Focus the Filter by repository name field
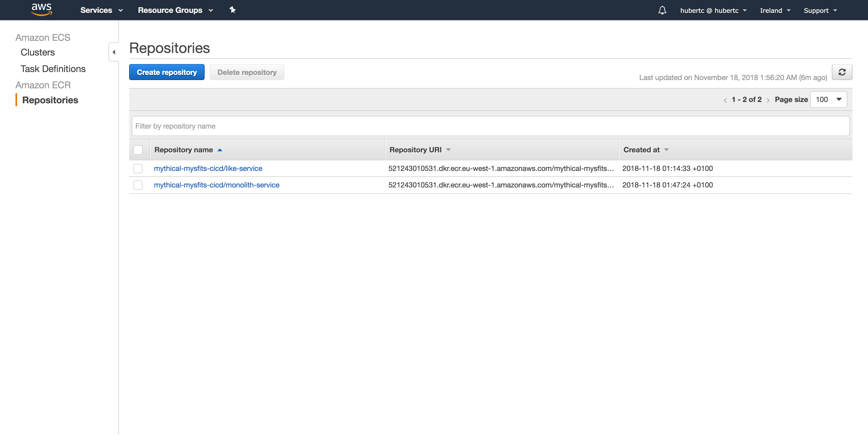 (x=491, y=126)
